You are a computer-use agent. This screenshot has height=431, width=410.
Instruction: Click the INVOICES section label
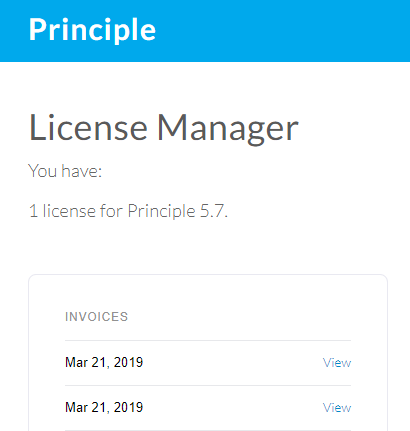point(96,317)
